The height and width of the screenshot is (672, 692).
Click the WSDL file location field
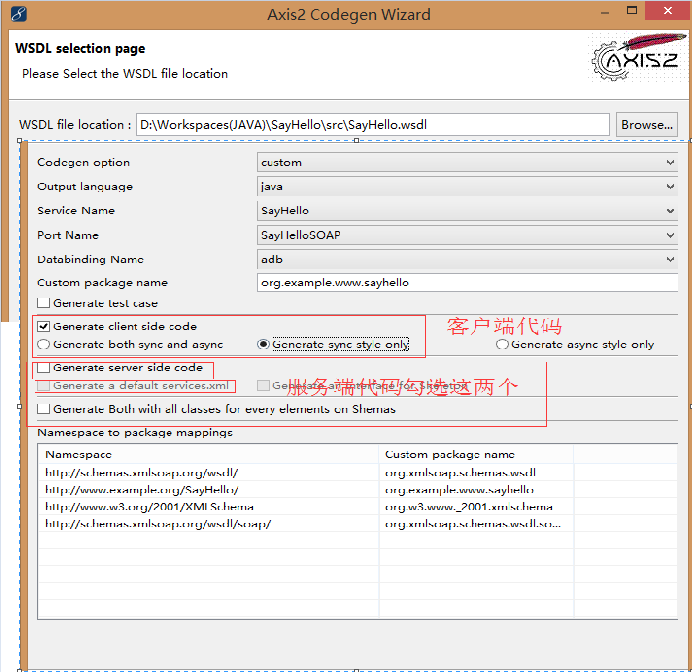(x=372, y=125)
